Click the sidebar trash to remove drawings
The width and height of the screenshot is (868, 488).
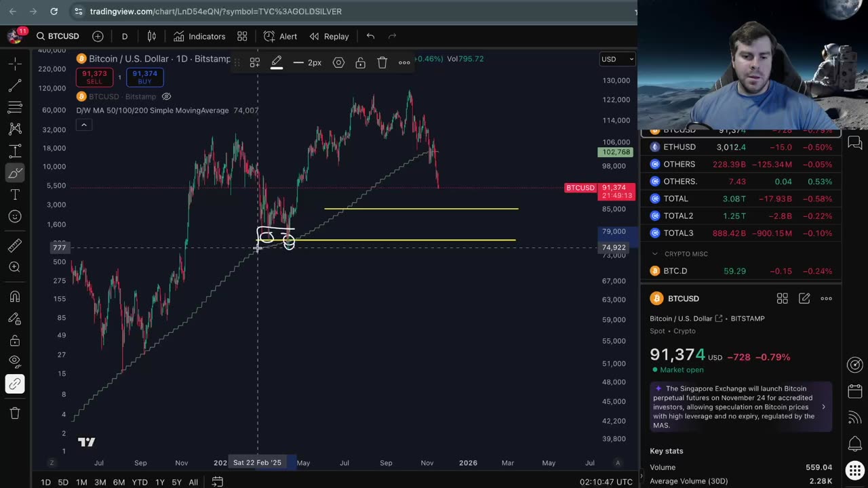(14, 413)
